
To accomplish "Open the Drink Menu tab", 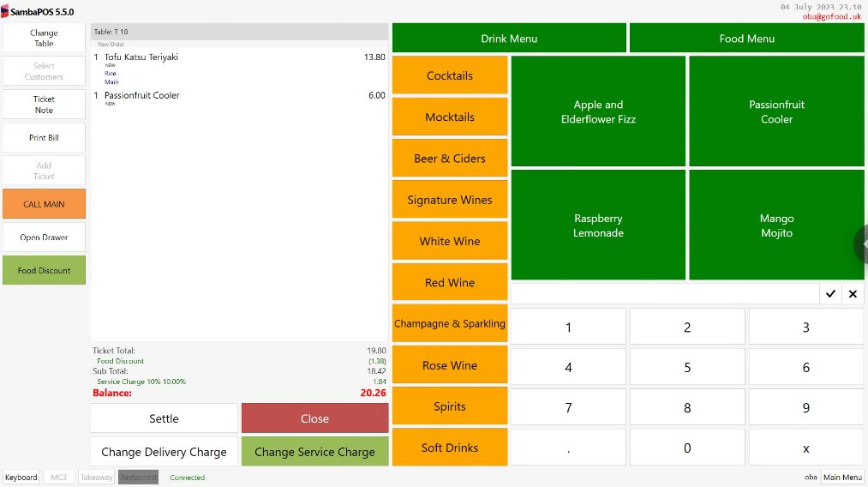I will coord(509,39).
